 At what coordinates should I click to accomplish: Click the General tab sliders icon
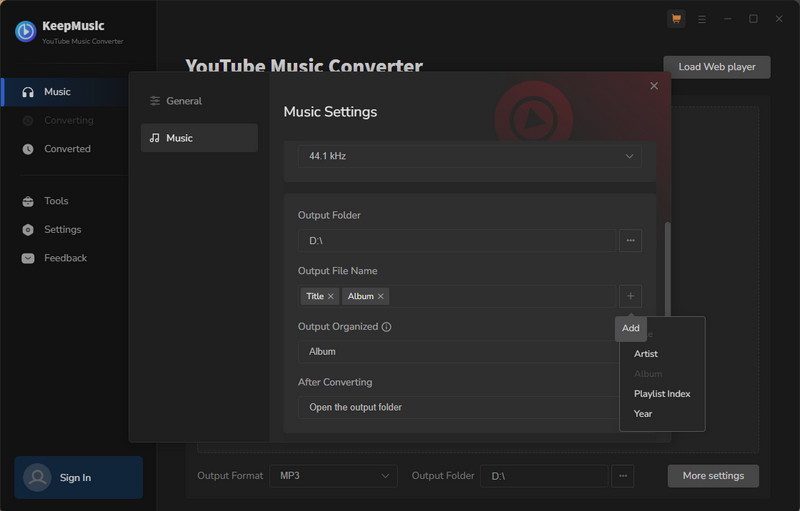(155, 101)
